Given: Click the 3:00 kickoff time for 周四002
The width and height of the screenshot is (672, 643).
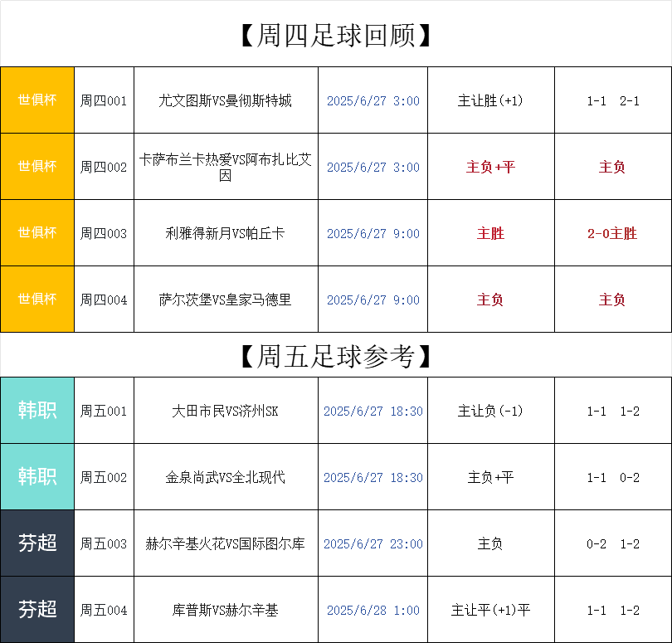Looking at the screenshot, I should [x=373, y=166].
